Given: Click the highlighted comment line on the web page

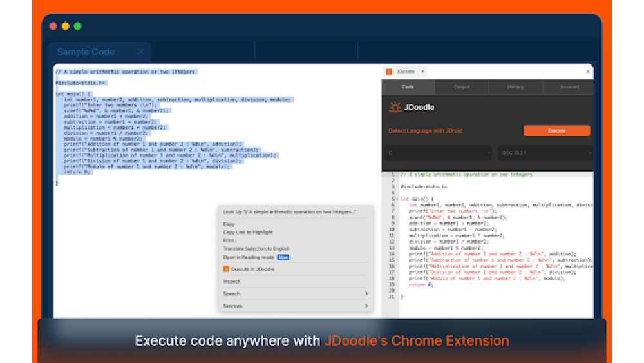Looking at the screenshot, I should tap(126, 72).
